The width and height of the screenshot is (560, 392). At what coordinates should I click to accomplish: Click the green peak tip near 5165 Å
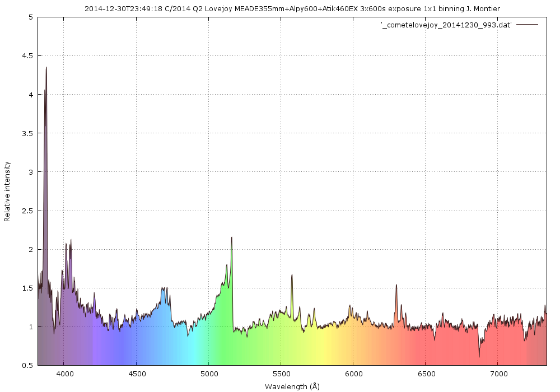(231, 237)
